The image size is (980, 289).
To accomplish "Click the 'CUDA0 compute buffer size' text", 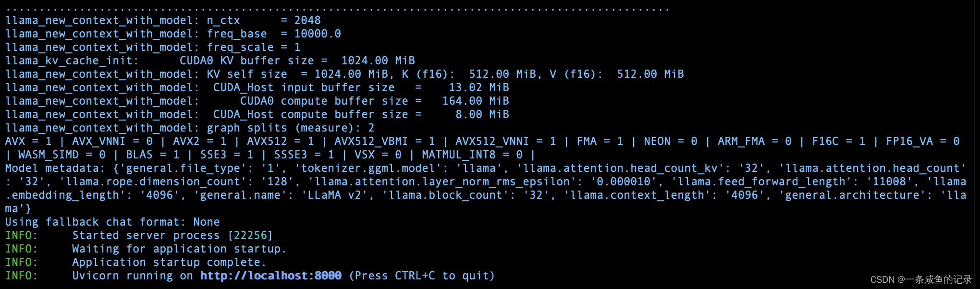I will coord(324,101).
